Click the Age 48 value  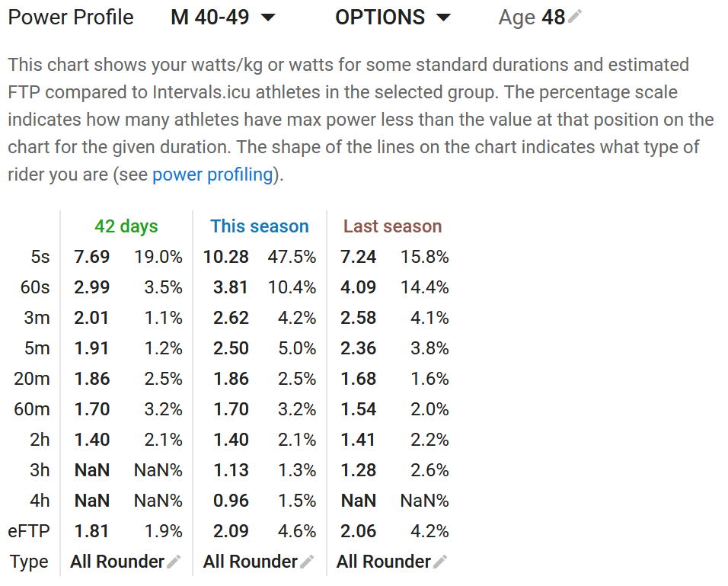554,18
